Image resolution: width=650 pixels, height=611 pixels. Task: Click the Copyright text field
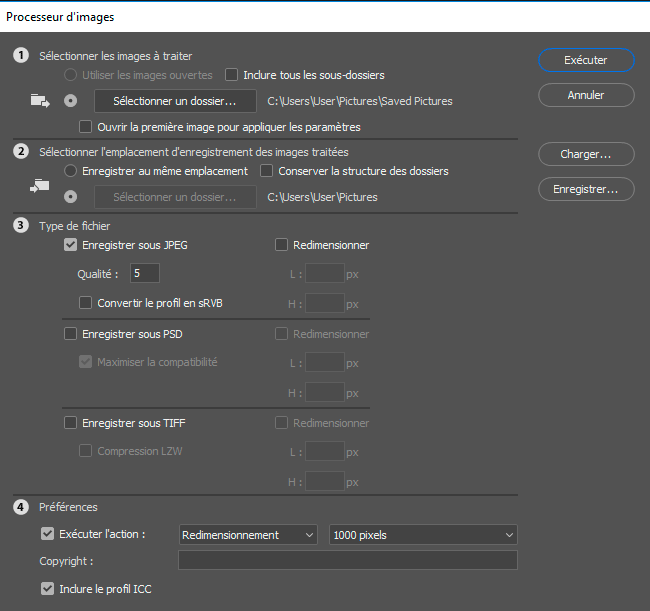click(347, 560)
